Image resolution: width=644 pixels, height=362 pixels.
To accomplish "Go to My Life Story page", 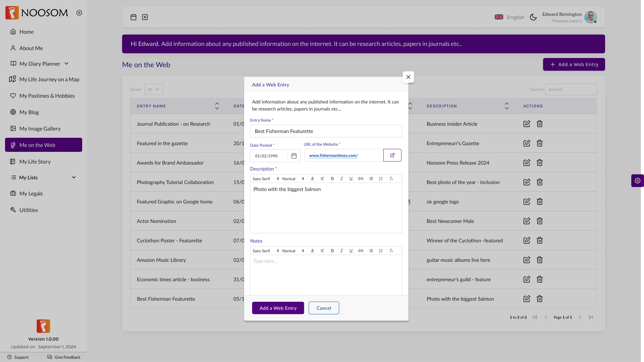I will coord(35,162).
